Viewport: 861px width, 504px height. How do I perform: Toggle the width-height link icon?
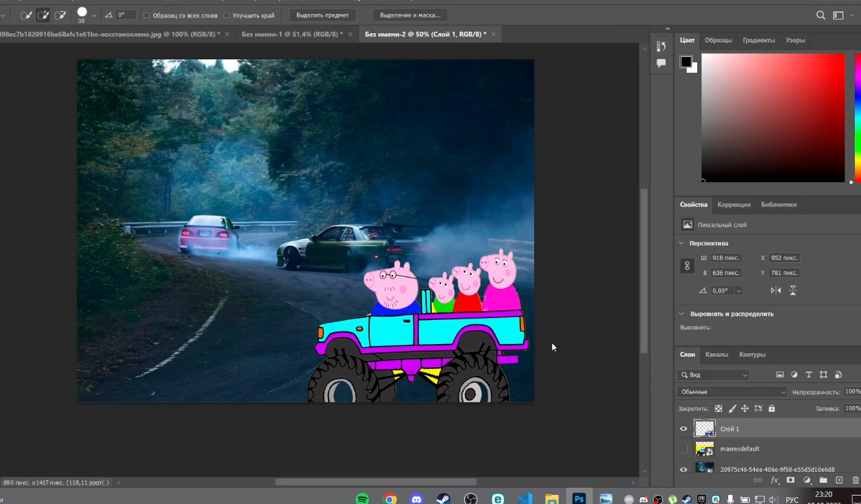point(687,265)
